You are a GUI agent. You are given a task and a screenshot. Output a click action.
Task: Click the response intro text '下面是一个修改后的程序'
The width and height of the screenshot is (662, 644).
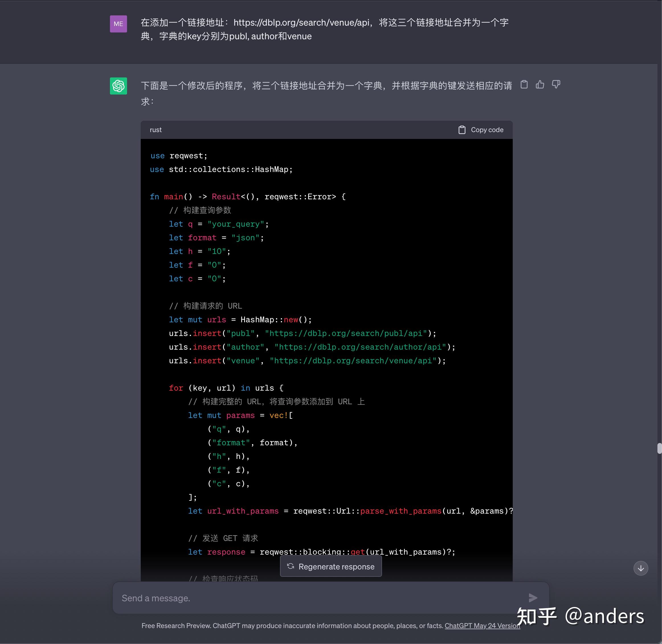tap(192, 86)
